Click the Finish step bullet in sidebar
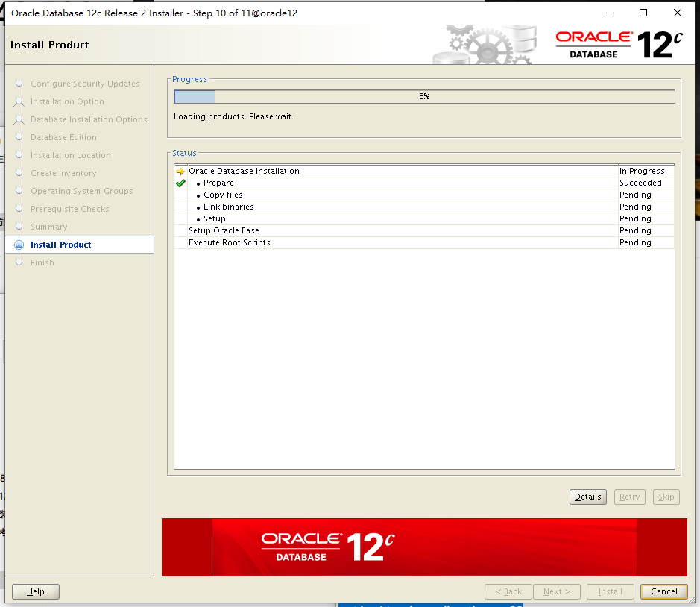The image size is (700, 607). 19,262
